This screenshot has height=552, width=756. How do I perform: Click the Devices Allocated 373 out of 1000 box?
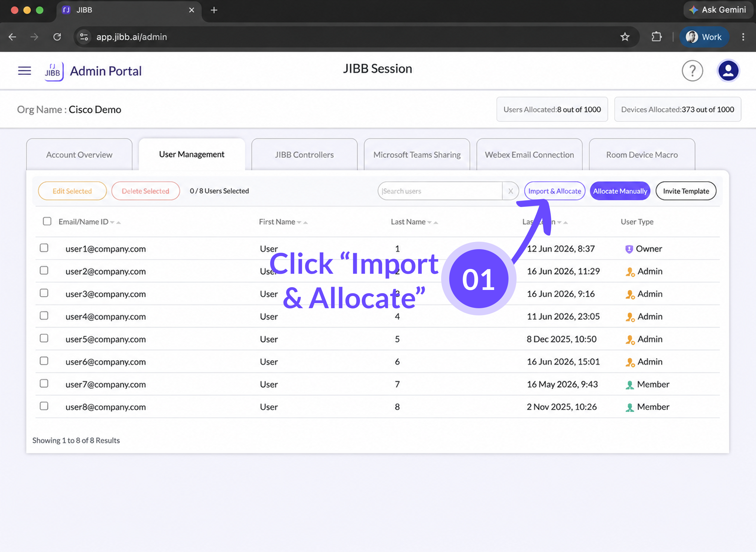tap(678, 109)
